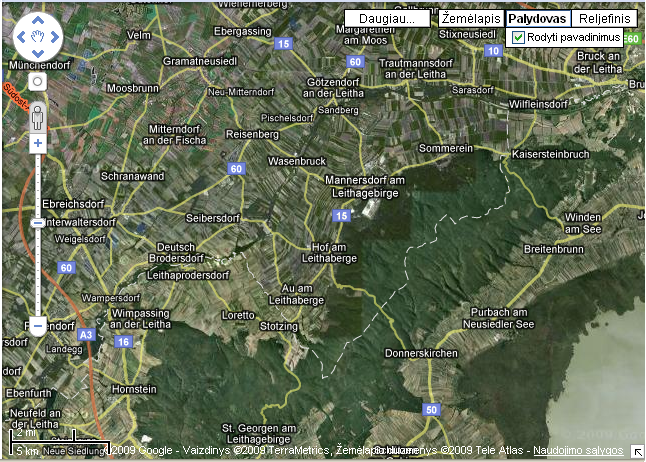Click the zoom slider track above the handle

click(x=38, y=185)
